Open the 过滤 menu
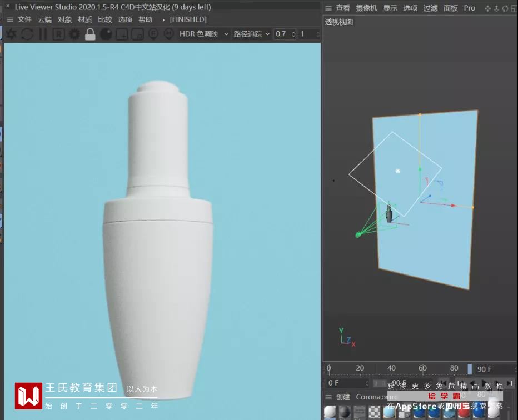The height and width of the screenshot is (420, 518). [430, 8]
